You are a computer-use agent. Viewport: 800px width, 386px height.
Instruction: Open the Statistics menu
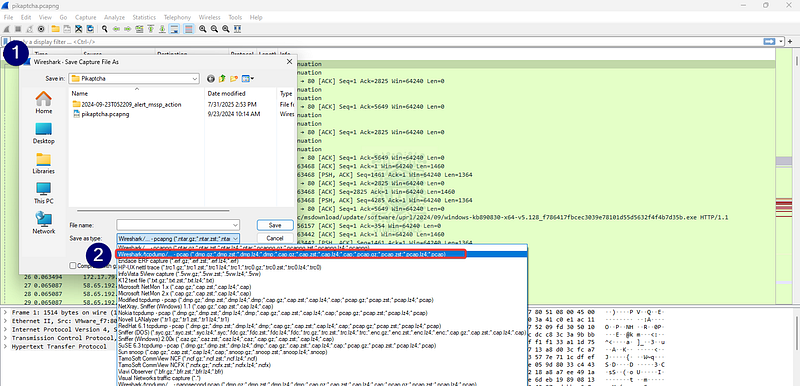click(x=144, y=17)
